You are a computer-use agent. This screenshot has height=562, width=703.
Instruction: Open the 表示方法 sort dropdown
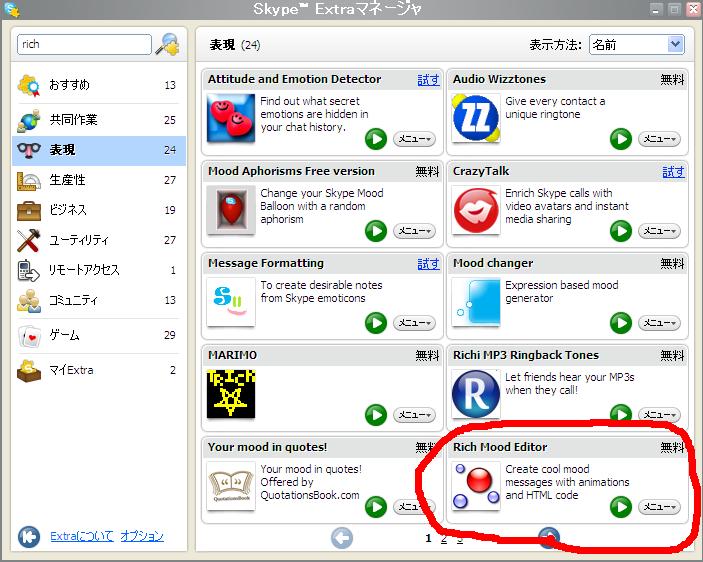637,44
